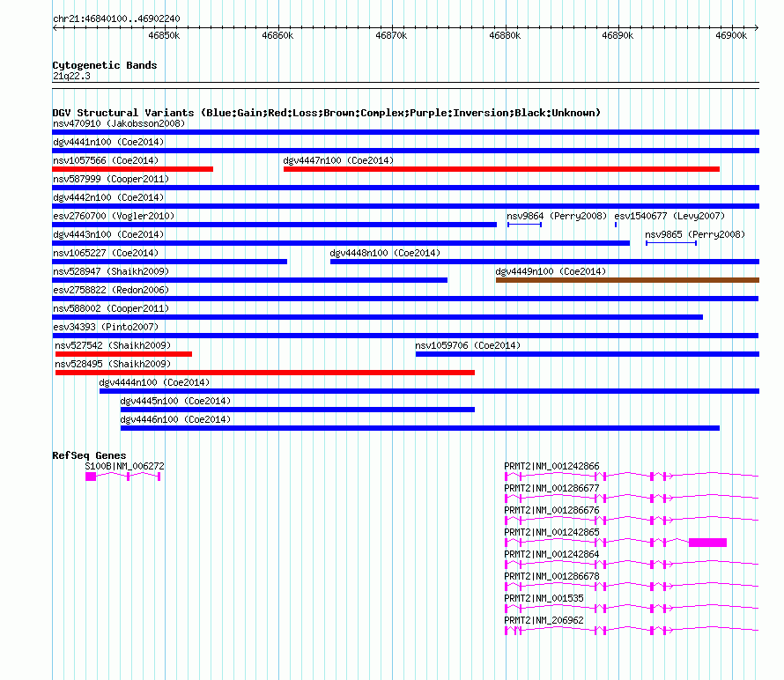Image resolution: width=784 pixels, height=680 pixels.
Task: Click the dgv4448n100 (Coe2014) label
Action: pos(385,253)
